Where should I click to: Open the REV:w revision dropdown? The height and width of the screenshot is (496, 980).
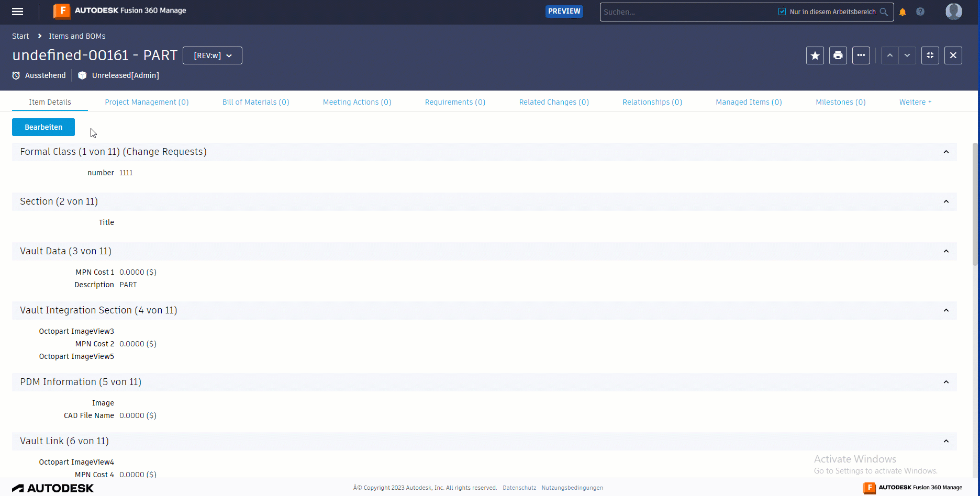pyautogui.click(x=213, y=55)
